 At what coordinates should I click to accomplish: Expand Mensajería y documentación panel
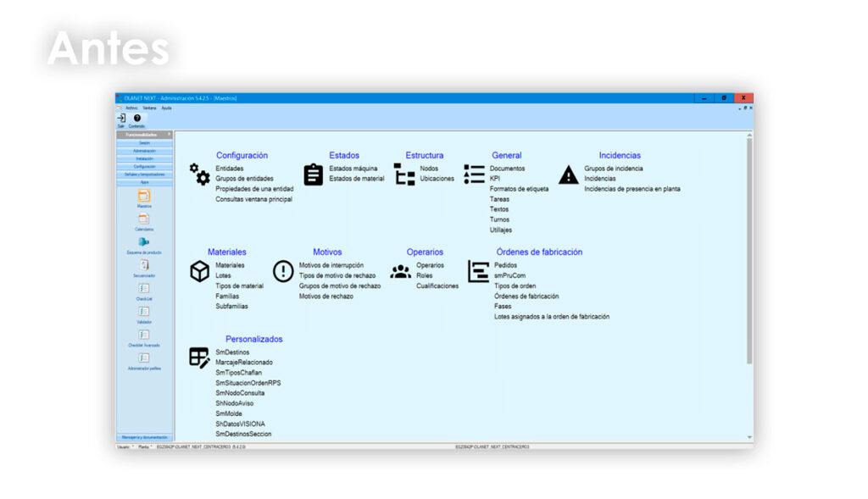(x=144, y=437)
